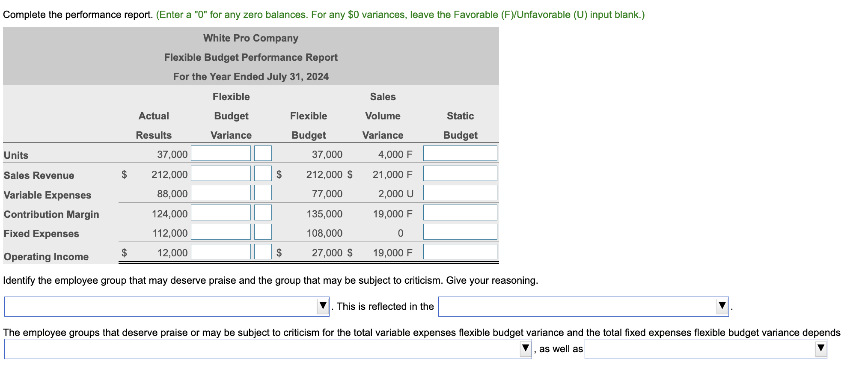Click the flexible budget fixed expenses "108,000"
This screenshot has height=380, width=868.
pos(324,233)
